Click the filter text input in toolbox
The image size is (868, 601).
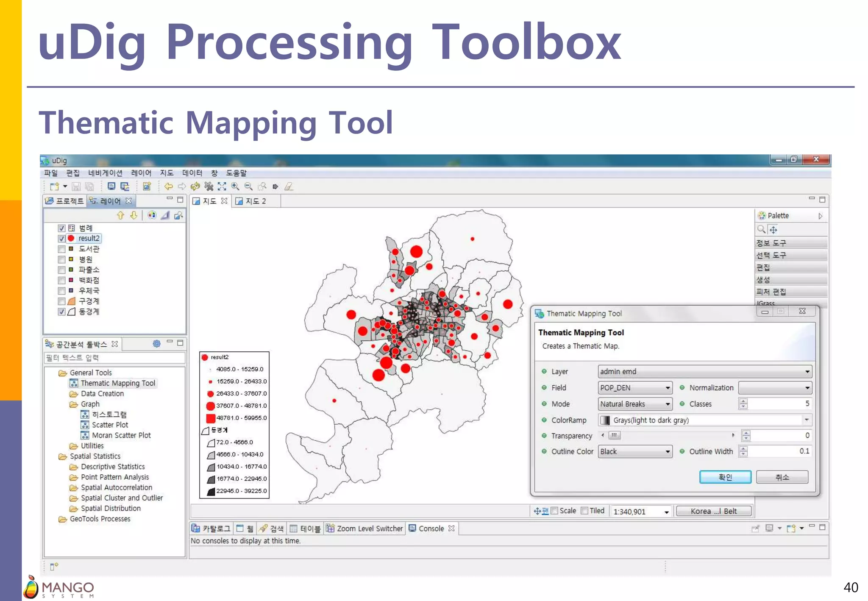(x=115, y=358)
